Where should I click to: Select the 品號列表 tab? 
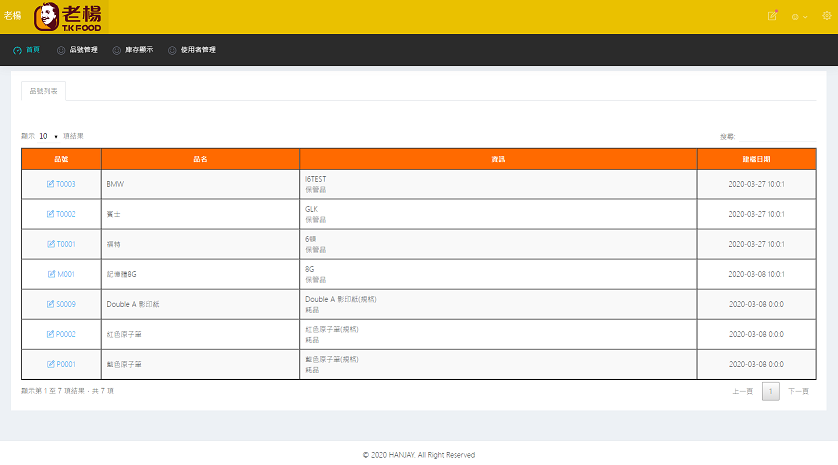click(x=44, y=90)
